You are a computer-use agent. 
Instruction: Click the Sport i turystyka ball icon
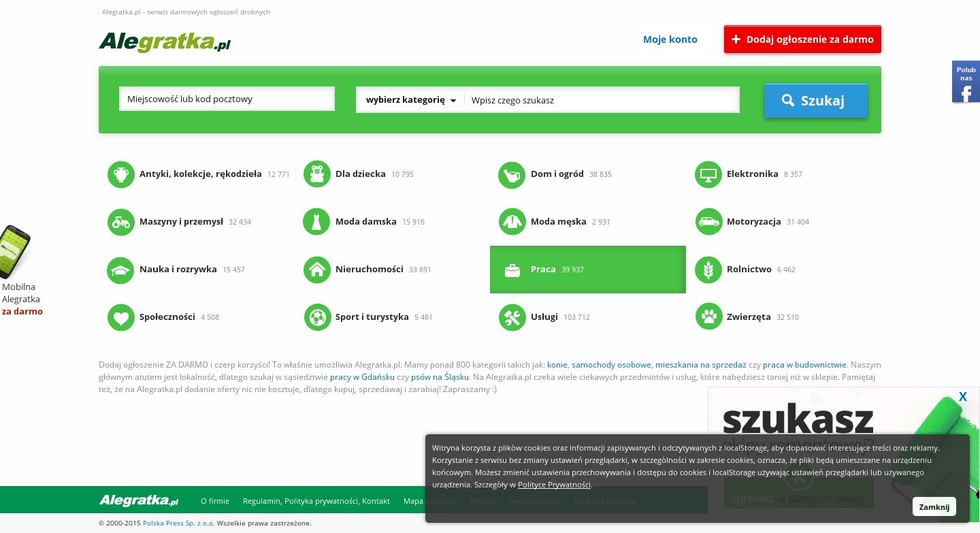pyautogui.click(x=316, y=317)
